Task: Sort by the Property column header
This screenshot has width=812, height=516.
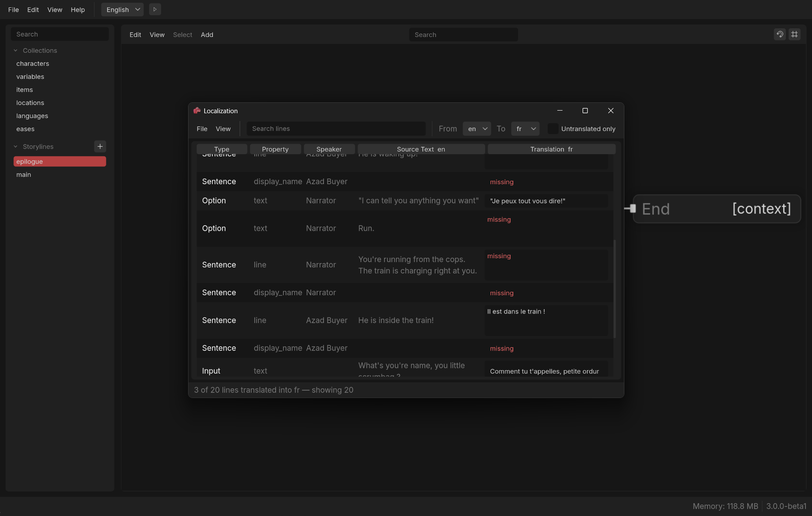Action: [275, 149]
